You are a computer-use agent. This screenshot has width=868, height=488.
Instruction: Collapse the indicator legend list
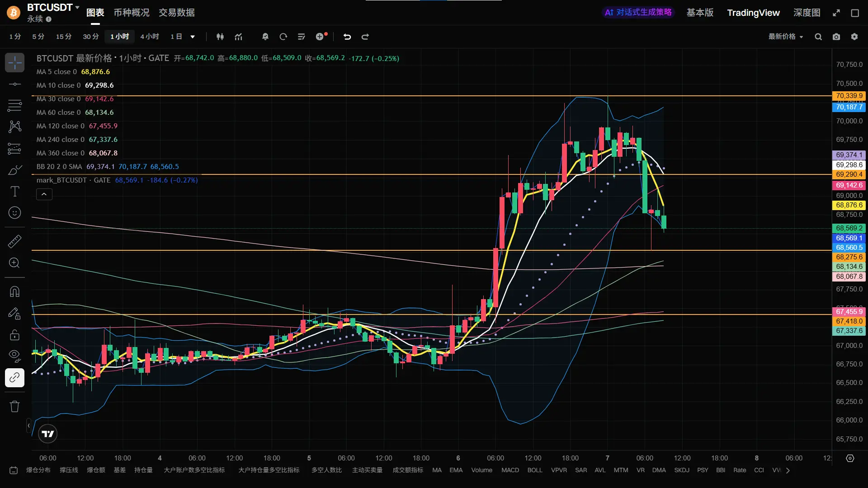(x=44, y=194)
